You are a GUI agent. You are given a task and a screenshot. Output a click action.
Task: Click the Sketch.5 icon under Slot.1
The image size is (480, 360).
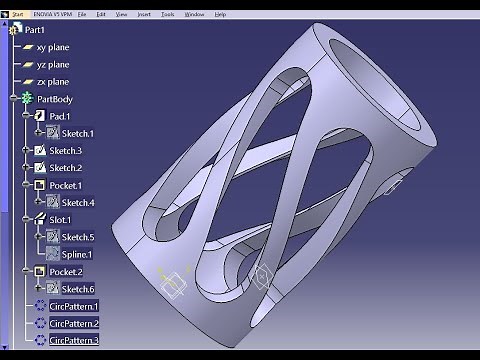pyautogui.click(x=53, y=237)
